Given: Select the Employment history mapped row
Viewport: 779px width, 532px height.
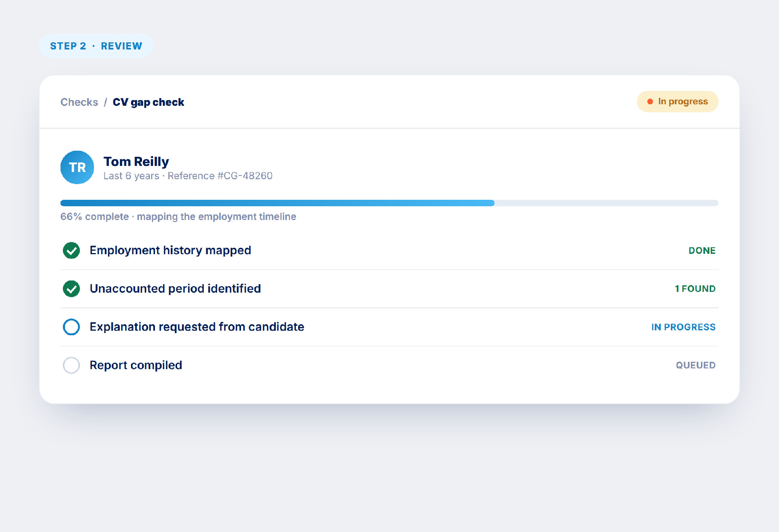Looking at the screenshot, I should [389, 250].
